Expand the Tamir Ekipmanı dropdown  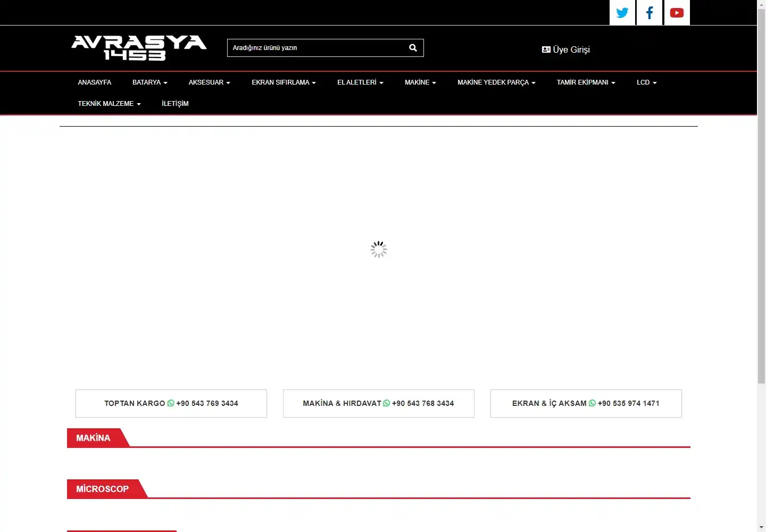point(586,82)
